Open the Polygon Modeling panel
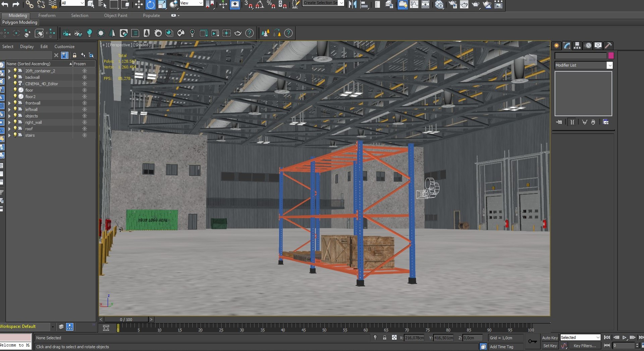 coord(20,22)
